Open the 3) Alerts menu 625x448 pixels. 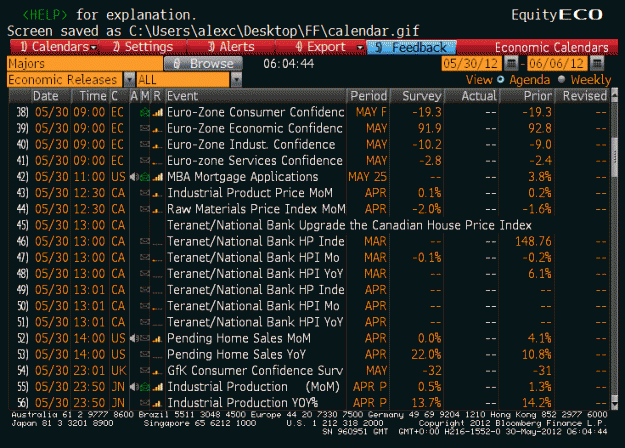tap(232, 47)
